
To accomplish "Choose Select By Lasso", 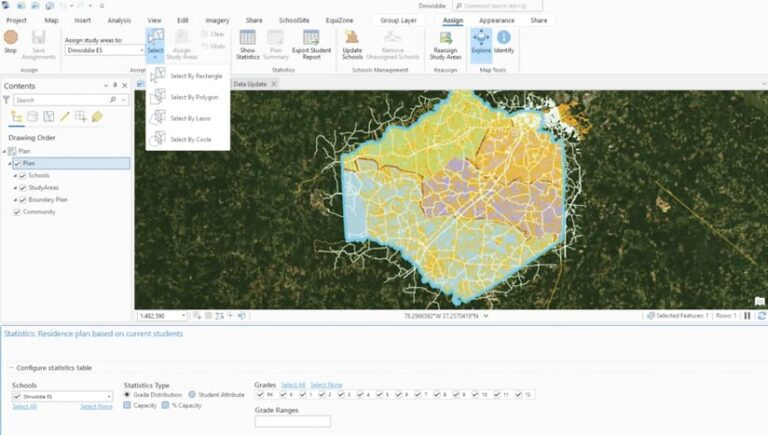I will pyautogui.click(x=188, y=118).
